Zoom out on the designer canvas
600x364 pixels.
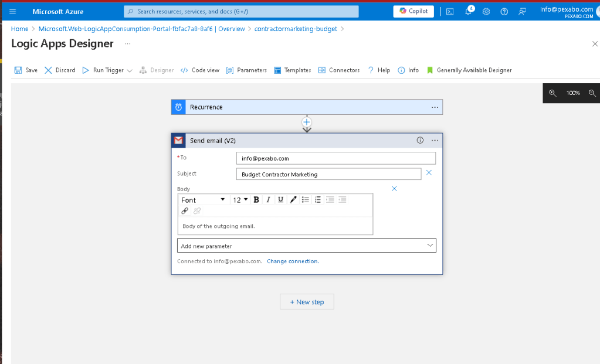(592, 93)
